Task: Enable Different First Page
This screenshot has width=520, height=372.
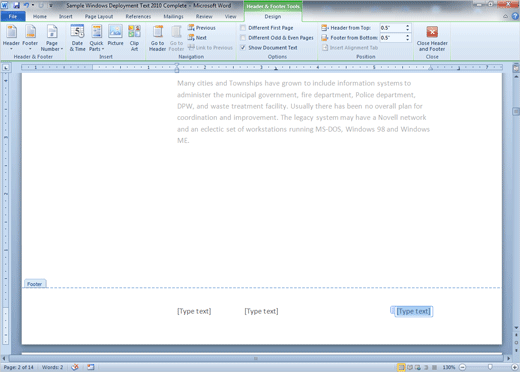Action: tap(267, 28)
